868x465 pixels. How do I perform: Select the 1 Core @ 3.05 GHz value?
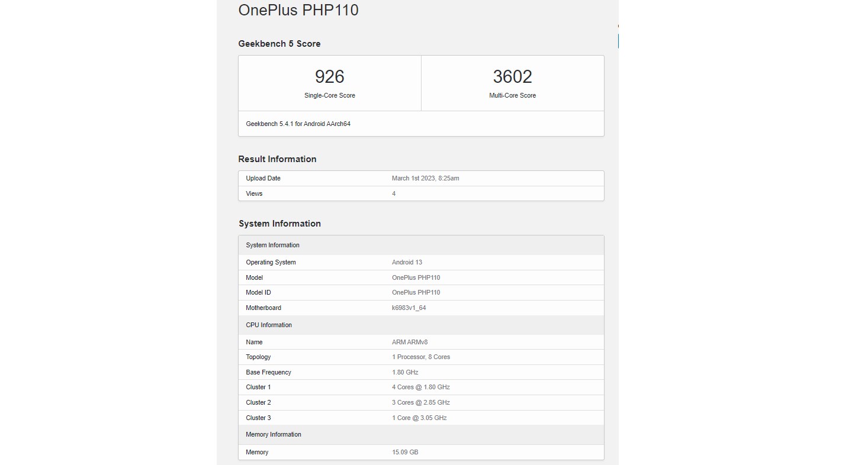click(x=419, y=418)
